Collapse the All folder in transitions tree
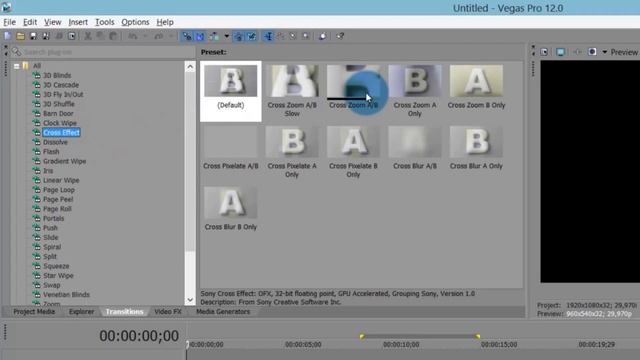The height and width of the screenshot is (360, 640). point(17,66)
